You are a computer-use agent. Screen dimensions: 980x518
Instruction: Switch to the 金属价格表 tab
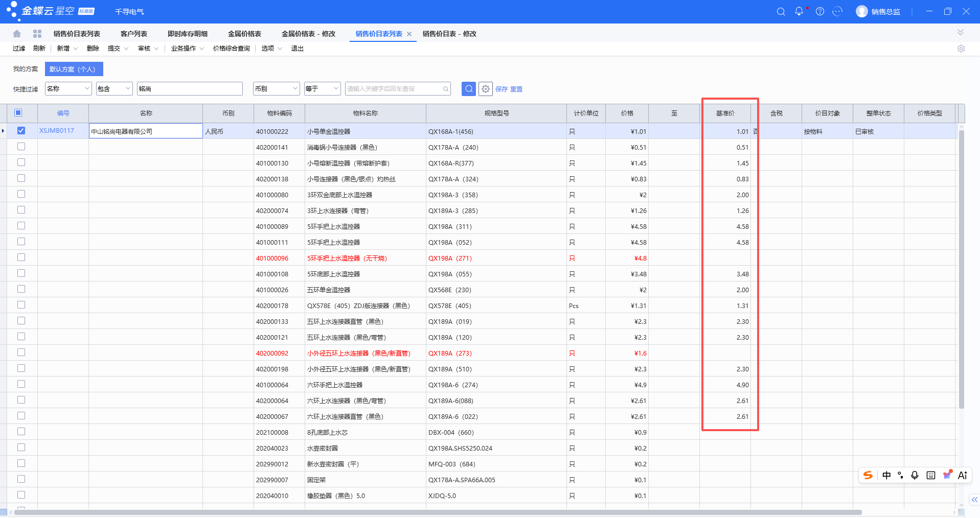pos(244,34)
